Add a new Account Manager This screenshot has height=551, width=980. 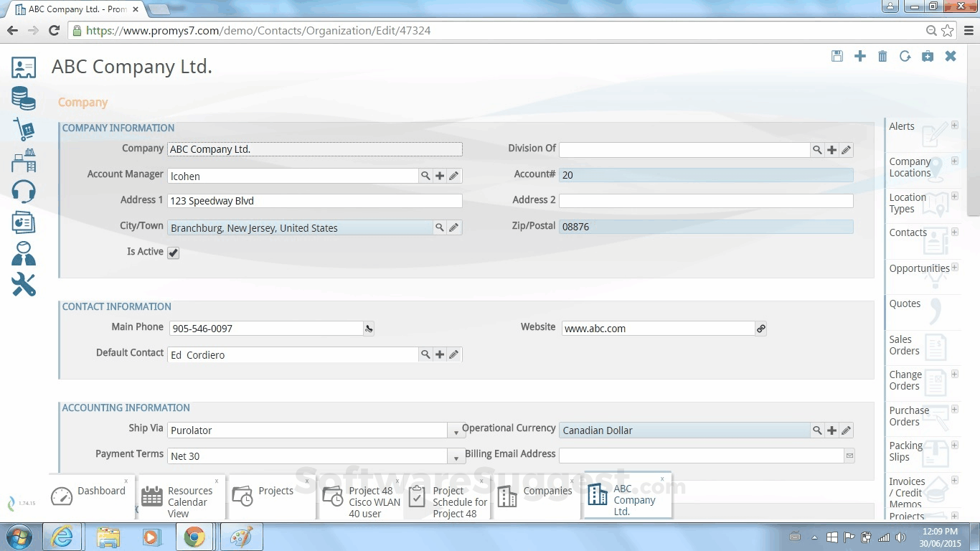(x=440, y=176)
